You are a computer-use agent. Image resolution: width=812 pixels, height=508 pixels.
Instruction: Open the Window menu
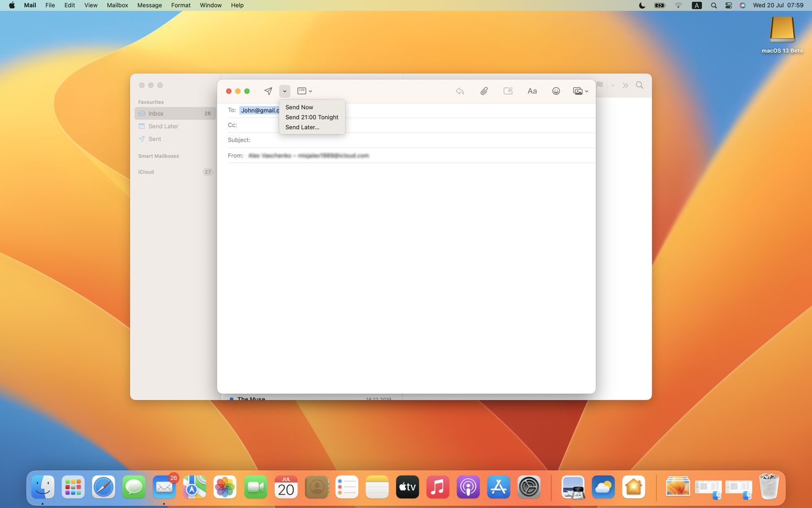211,5
